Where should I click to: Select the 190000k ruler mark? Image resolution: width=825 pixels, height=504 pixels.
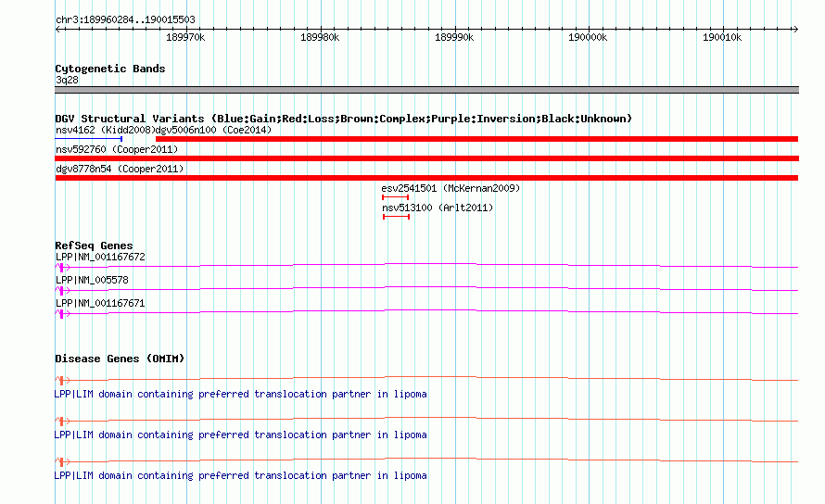tap(588, 37)
